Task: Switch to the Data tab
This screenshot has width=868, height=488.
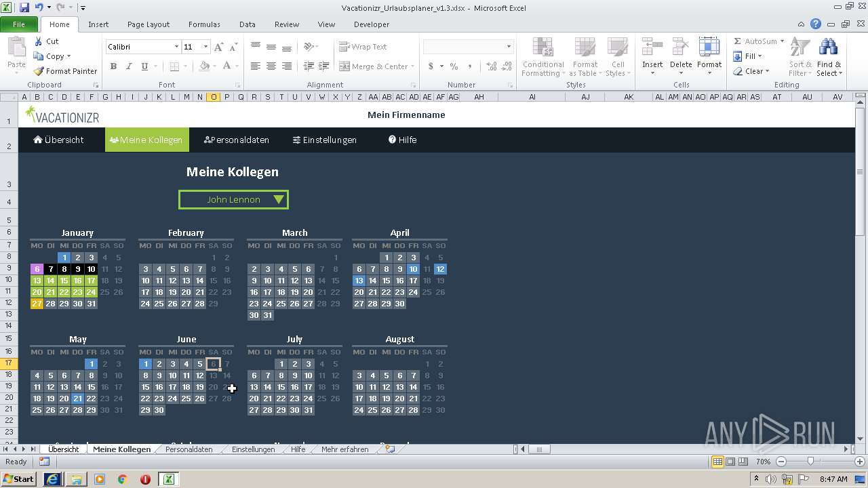Action: [x=248, y=24]
